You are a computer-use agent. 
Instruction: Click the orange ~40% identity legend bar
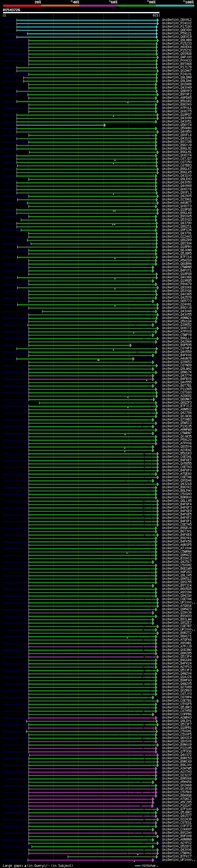pos(60,6)
